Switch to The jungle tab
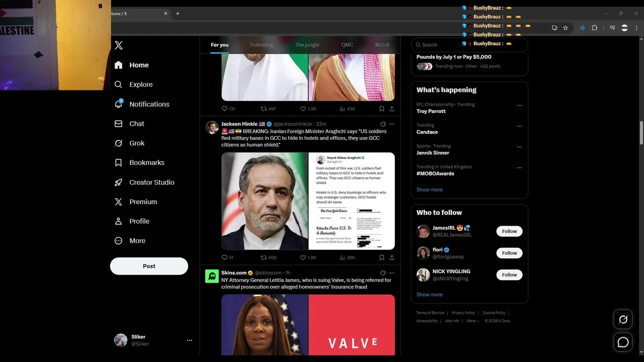Screen dimensions: 644x362 [x=307, y=45]
